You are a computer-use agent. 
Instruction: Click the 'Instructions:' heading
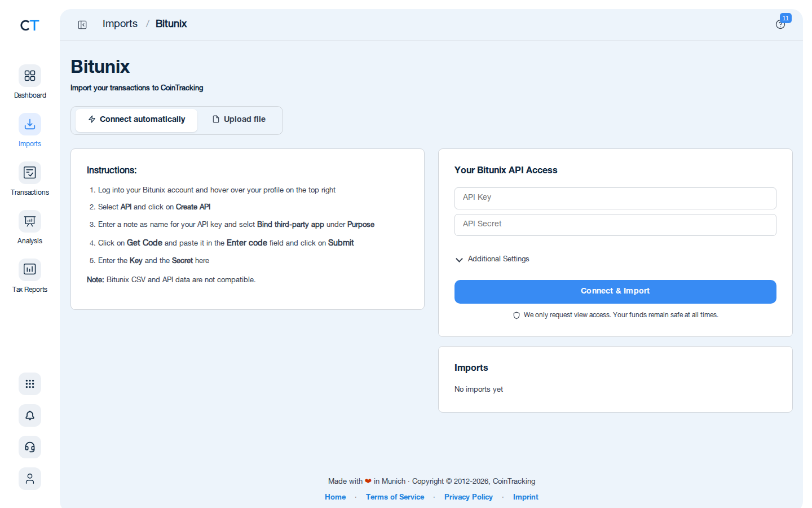pos(112,170)
